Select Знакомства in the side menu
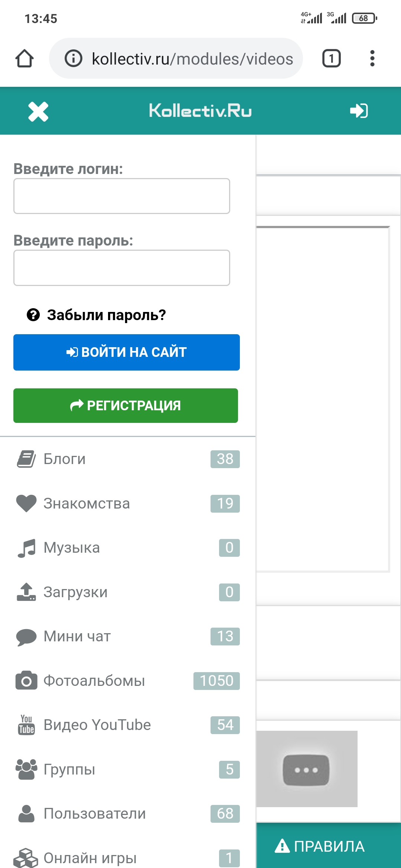401x868 pixels. point(87,503)
